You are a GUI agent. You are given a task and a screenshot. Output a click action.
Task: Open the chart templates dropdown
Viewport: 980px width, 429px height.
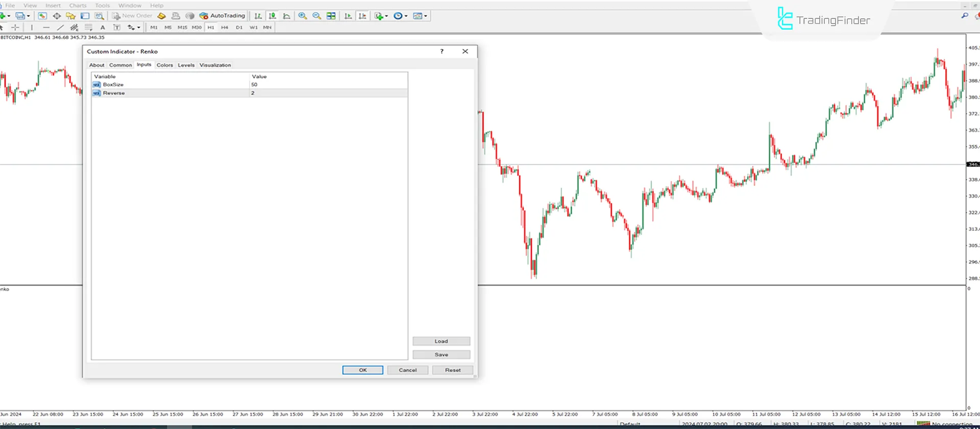420,16
